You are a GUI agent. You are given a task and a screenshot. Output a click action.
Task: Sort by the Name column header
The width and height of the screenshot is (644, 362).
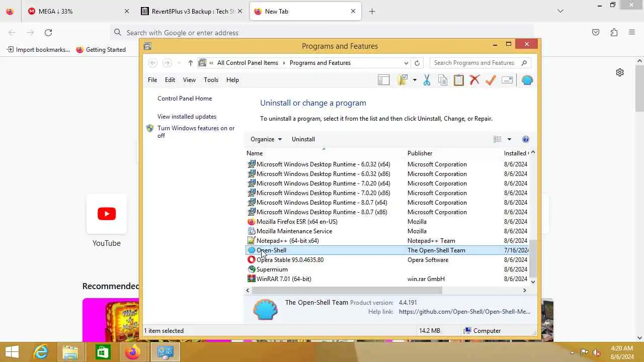(326, 153)
